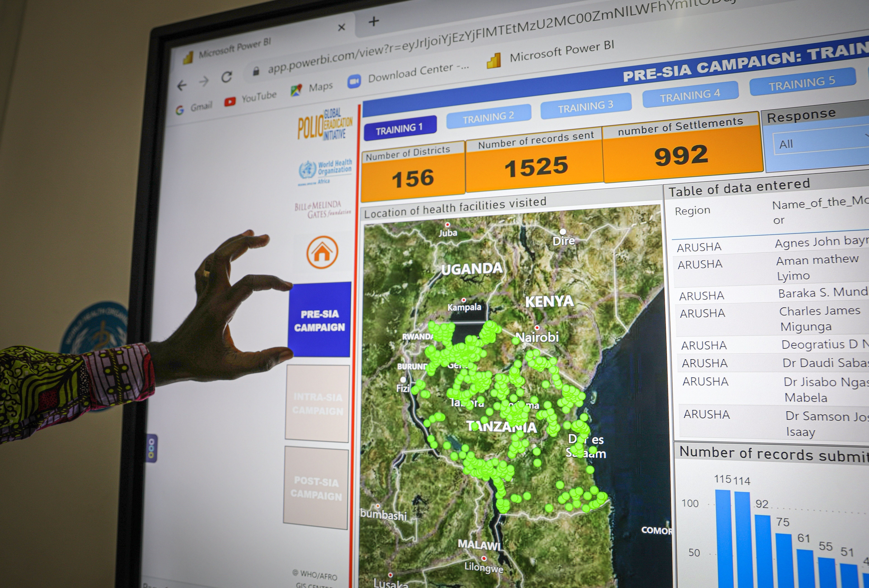Switch to the TRAINING 3 tab

click(586, 106)
